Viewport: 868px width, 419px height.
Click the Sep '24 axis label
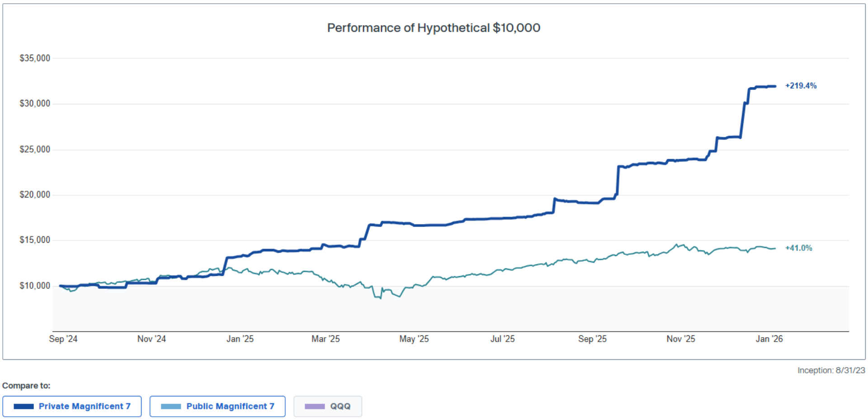click(x=63, y=339)
